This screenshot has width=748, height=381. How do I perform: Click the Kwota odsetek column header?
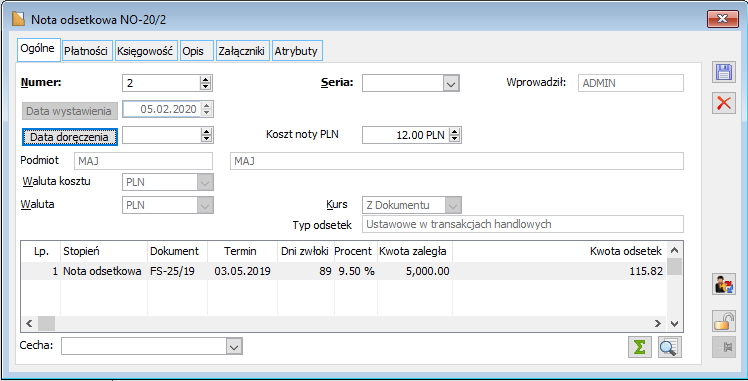click(x=559, y=251)
